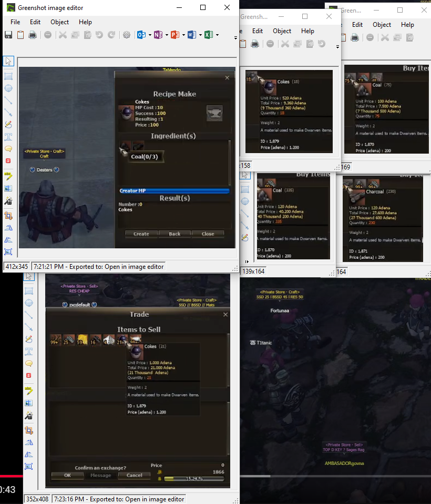The width and height of the screenshot is (431, 504).
Task: Open the Effects magic wand in front editor
Action: 8,201
